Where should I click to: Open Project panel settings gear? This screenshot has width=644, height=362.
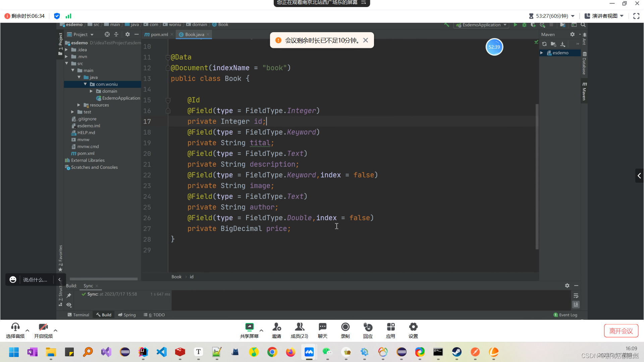(x=127, y=34)
